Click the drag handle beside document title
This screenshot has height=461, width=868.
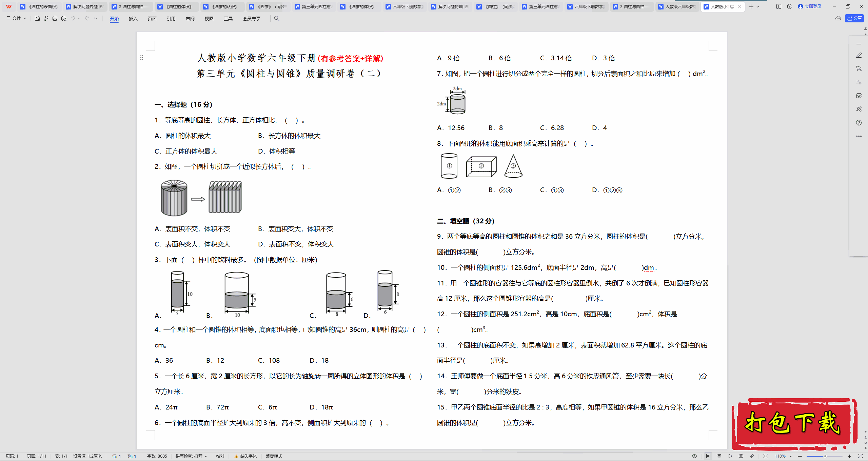click(142, 58)
